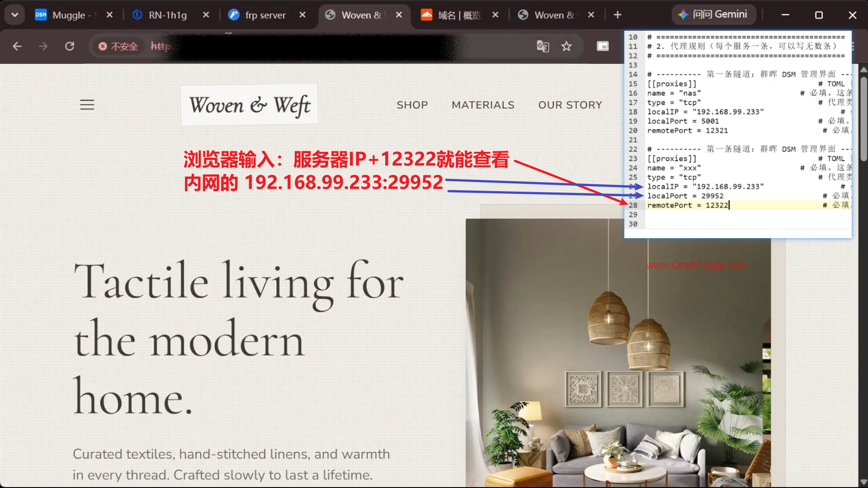Open the SHOP navigation link

click(x=412, y=105)
